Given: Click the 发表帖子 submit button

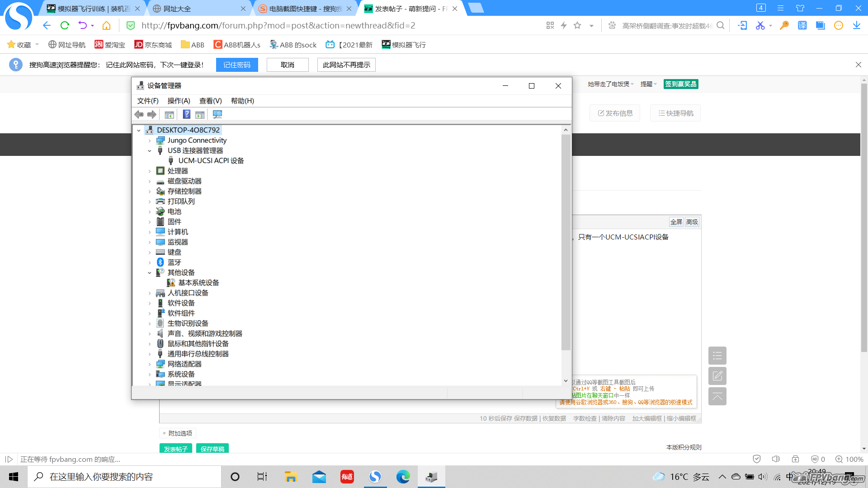Looking at the screenshot, I should coord(175,448).
